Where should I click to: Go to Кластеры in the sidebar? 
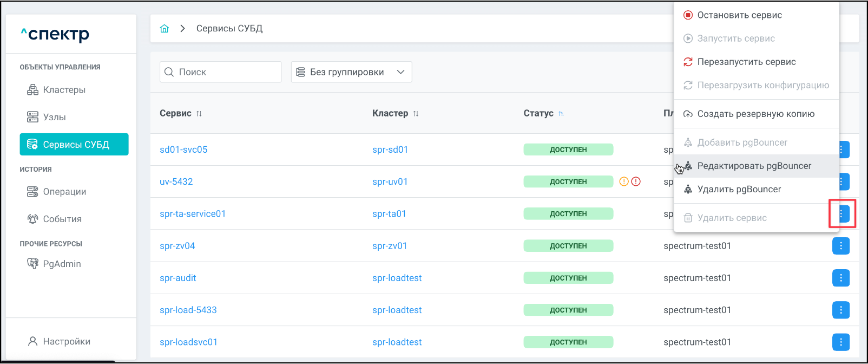coord(64,90)
